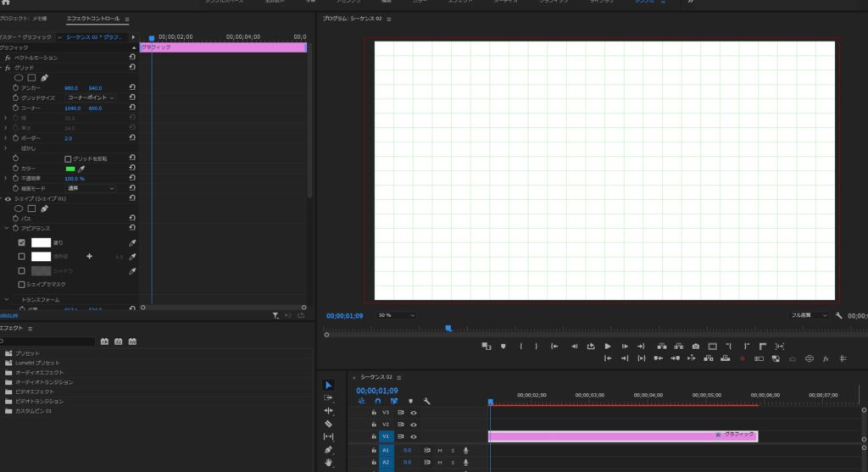Step back one frame in program monitor
The width and height of the screenshot is (868, 472).
click(575, 347)
